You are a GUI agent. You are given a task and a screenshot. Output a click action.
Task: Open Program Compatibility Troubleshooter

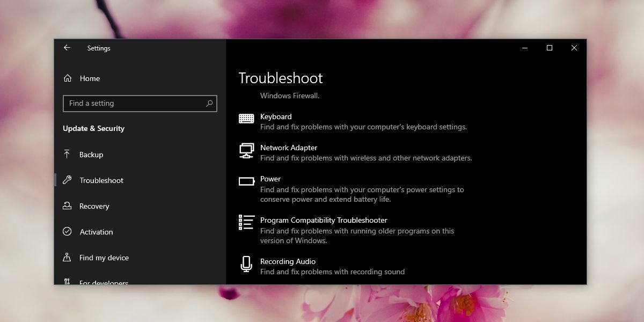[324, 220]
